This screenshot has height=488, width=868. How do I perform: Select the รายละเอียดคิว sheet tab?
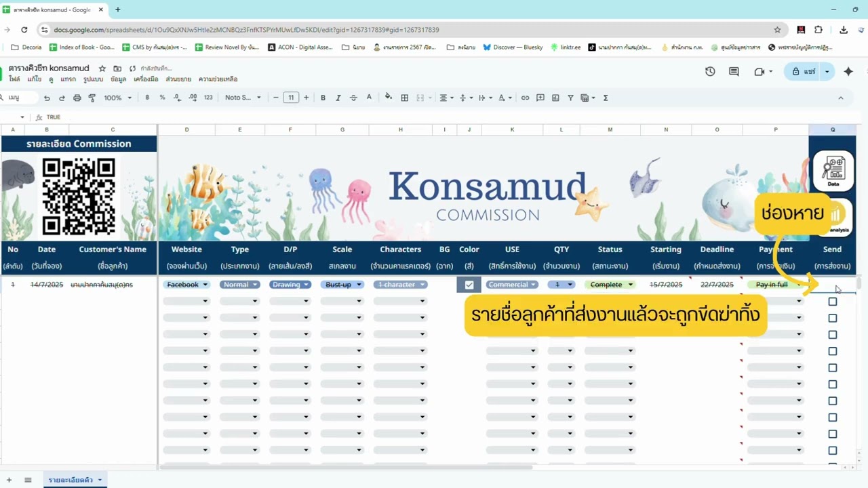point(74,480)
